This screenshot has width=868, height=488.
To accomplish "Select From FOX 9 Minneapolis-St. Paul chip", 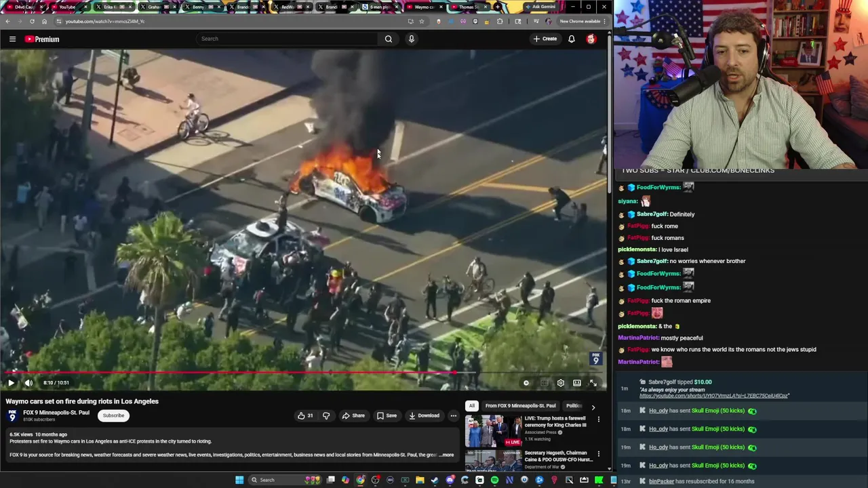I will pyautogui.click(x=520, y=406).
